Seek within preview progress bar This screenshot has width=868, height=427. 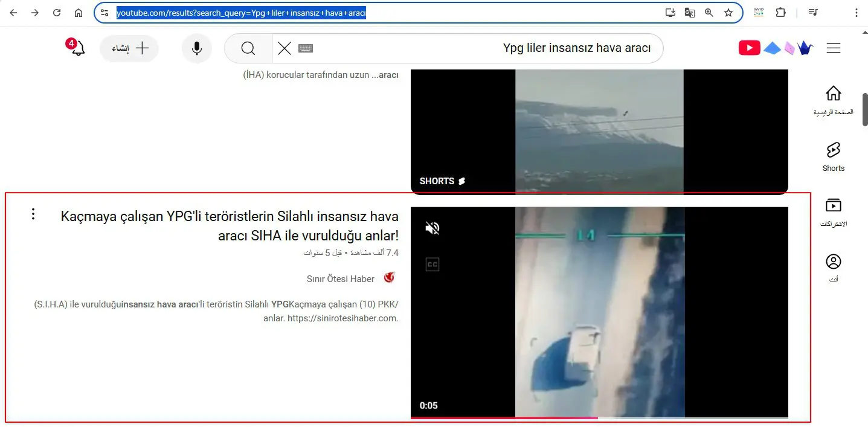point(599,417)
